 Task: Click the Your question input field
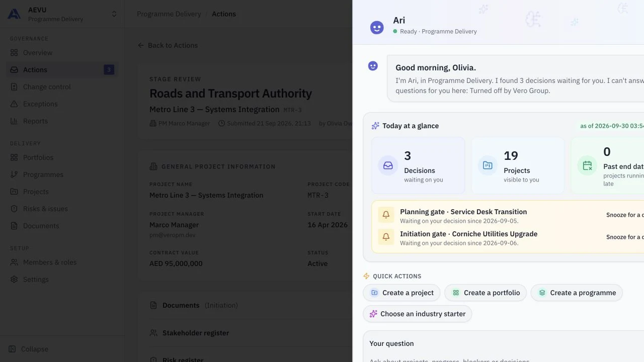pyautogui.click(x=503, y=358)
